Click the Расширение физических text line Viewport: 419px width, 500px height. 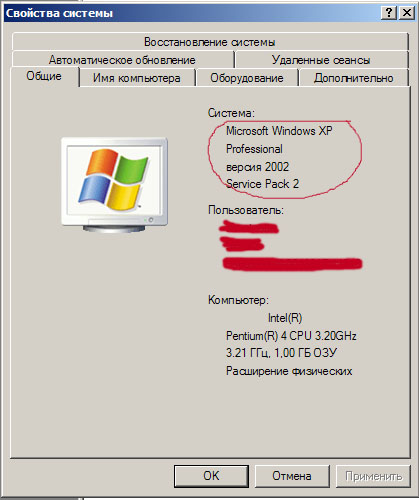coord(289,371)
